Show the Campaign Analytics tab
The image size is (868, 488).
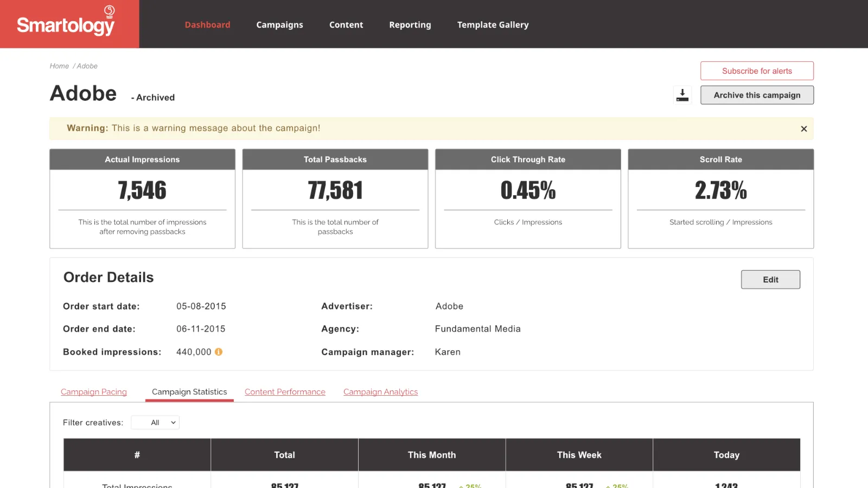tap(380, 392)
